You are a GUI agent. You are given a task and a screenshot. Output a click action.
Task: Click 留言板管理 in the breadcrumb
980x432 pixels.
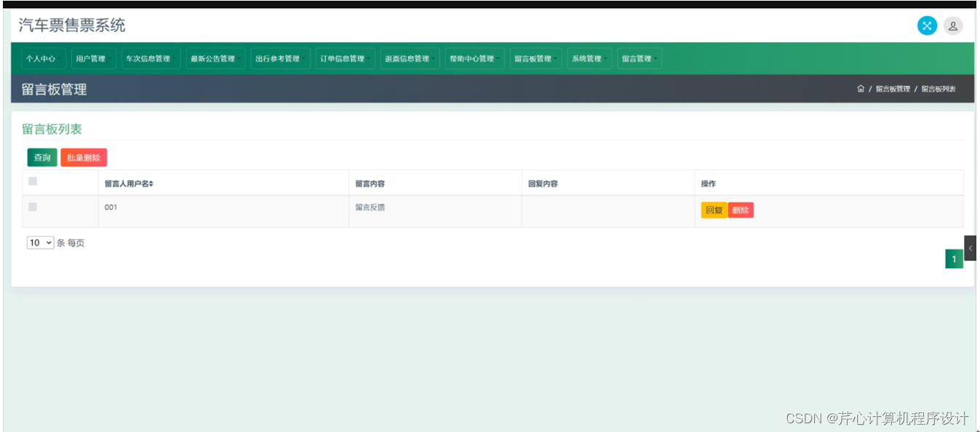893,89
